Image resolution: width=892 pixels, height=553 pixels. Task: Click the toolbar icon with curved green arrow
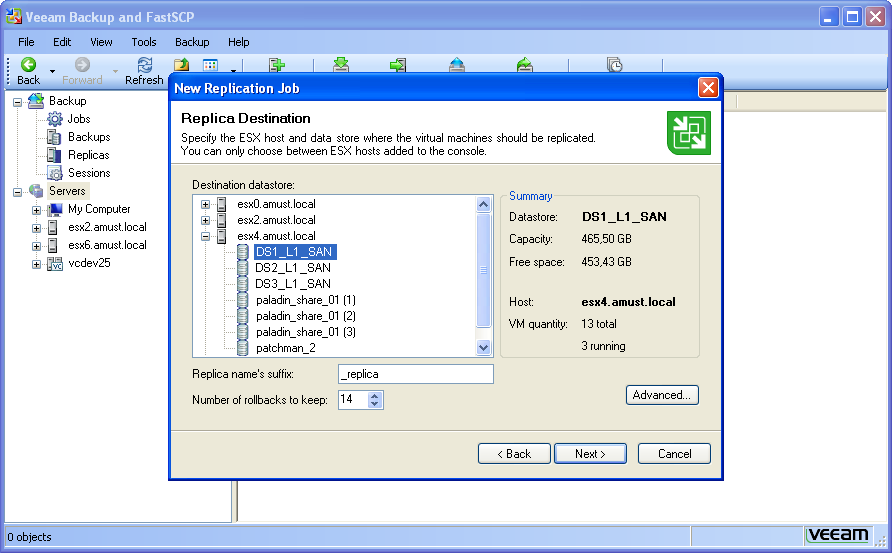pos(525,64)
